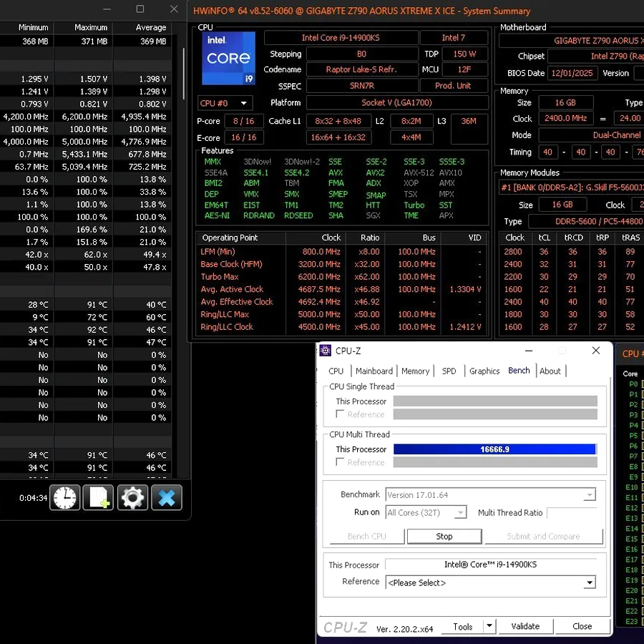
Task: Click the Ring/LLC Max row
Action: click(342, 314)
